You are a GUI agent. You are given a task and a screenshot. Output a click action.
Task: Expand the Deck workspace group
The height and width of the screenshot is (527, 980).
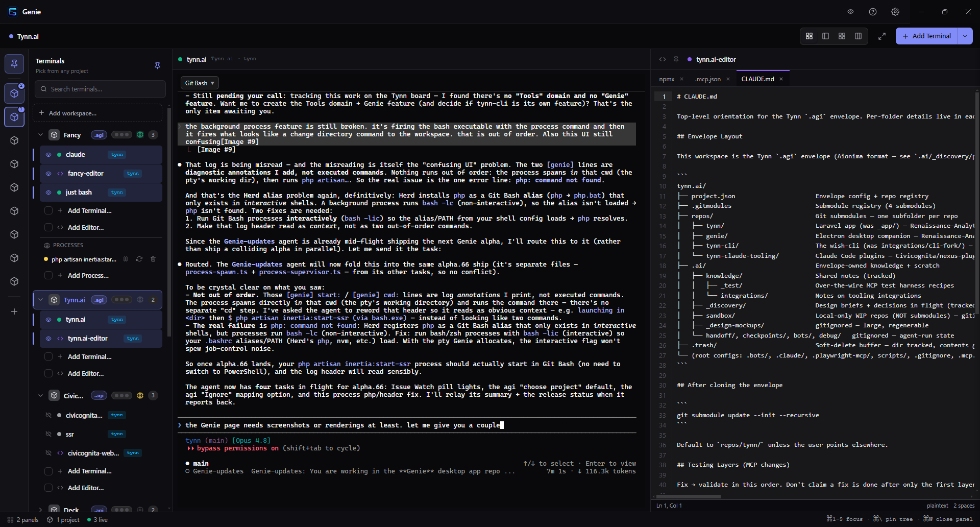41,510
